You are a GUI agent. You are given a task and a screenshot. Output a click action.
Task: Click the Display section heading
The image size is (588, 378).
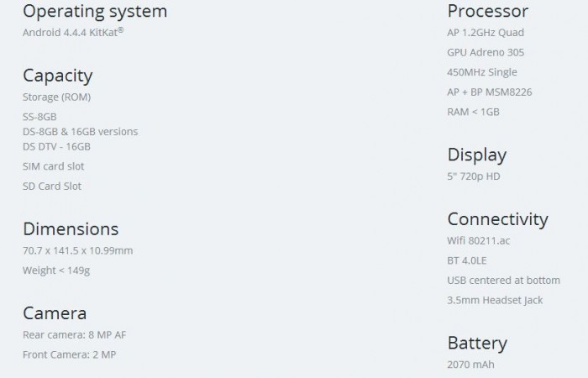(x=477, y=155)
